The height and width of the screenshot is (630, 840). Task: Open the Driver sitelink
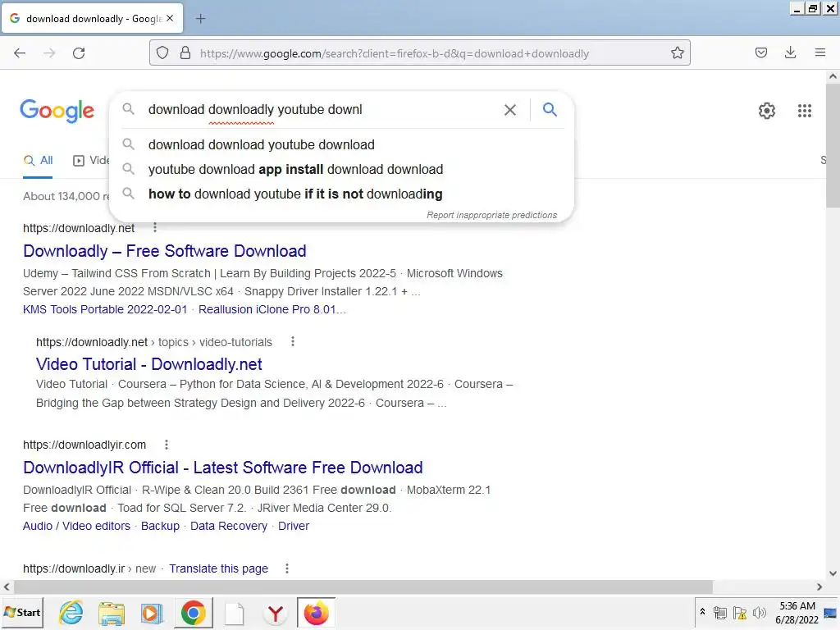pos(294,526)
